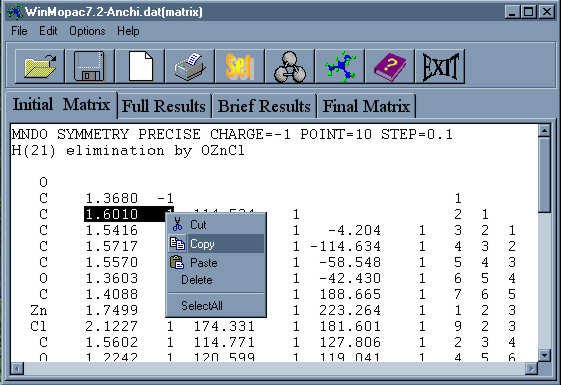Click the vertical scrollbar up arrow

pos(544,131)
